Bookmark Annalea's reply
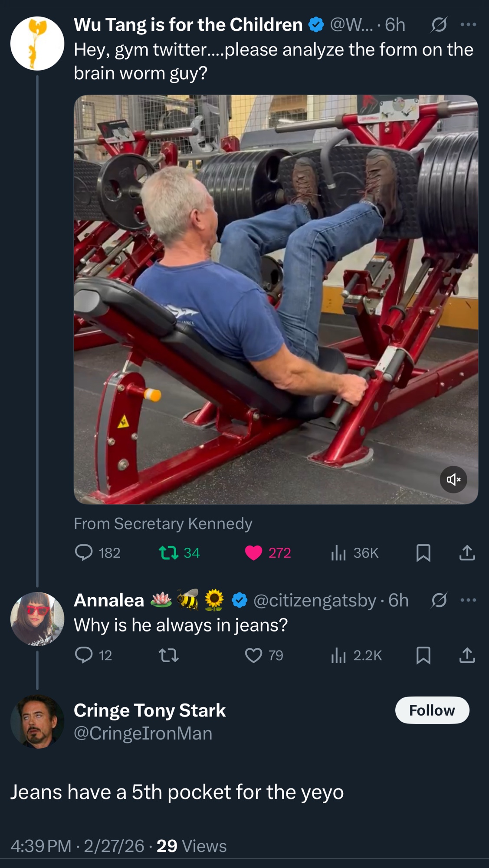489x868 pixels. [x=423, y=655]
